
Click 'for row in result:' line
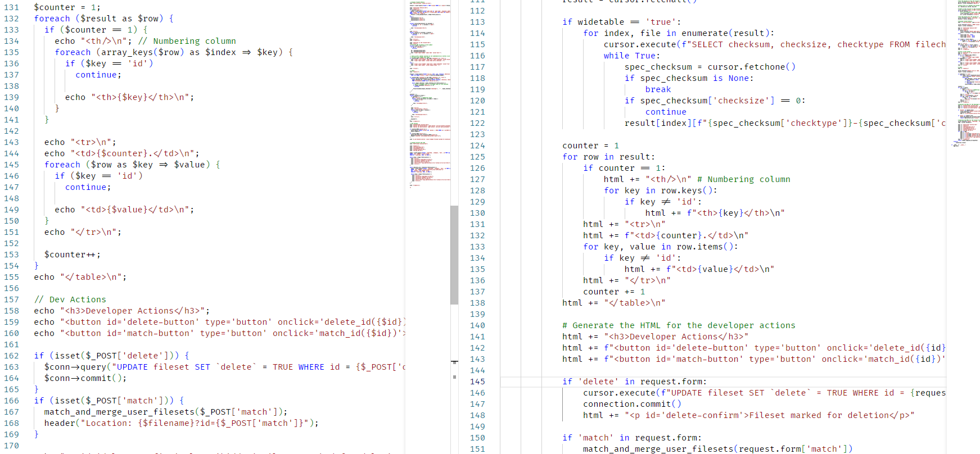point(608,157)
